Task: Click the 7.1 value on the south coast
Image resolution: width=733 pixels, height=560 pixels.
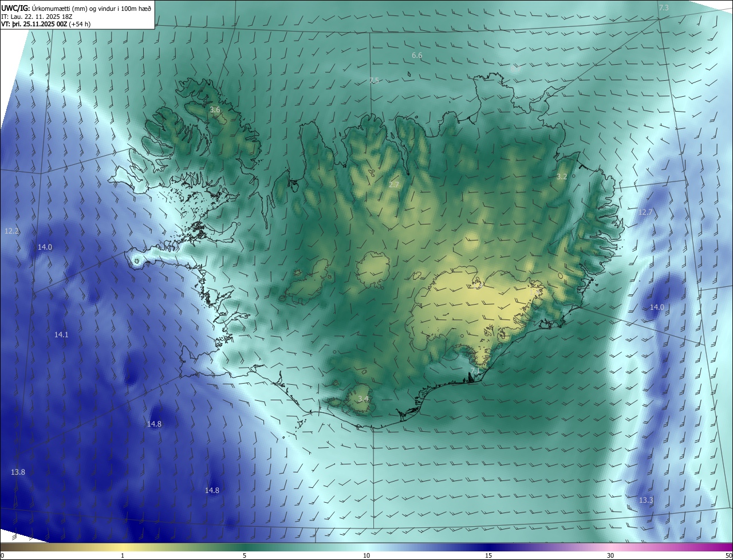Action: [x=475, y=372]
